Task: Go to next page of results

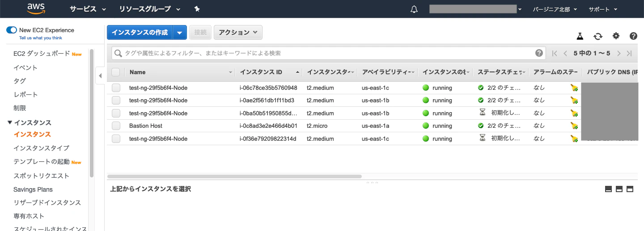Action: [619, 53]
